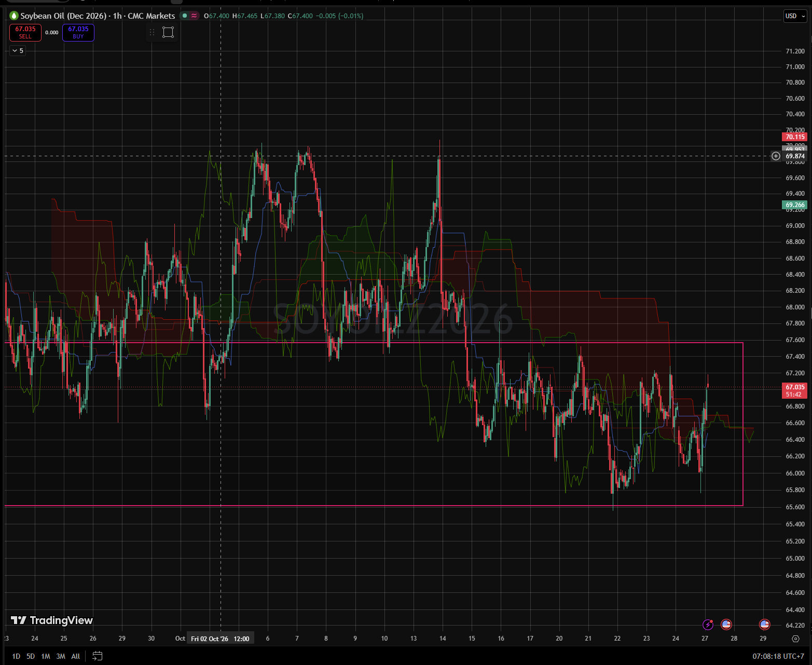This screenshot has height=665, width=812.
Task: Open the timezone menu showing UTC+7
Action: [x=778, y=656]
